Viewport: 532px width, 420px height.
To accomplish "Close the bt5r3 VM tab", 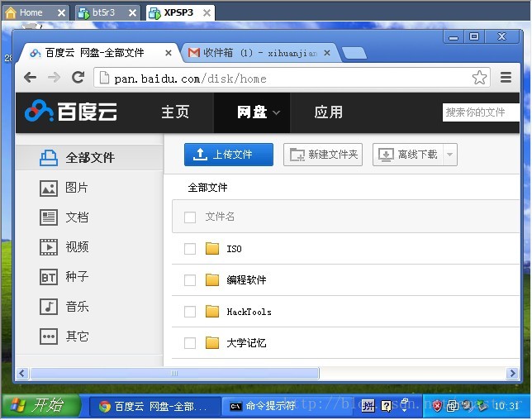I will click(133, 13).
